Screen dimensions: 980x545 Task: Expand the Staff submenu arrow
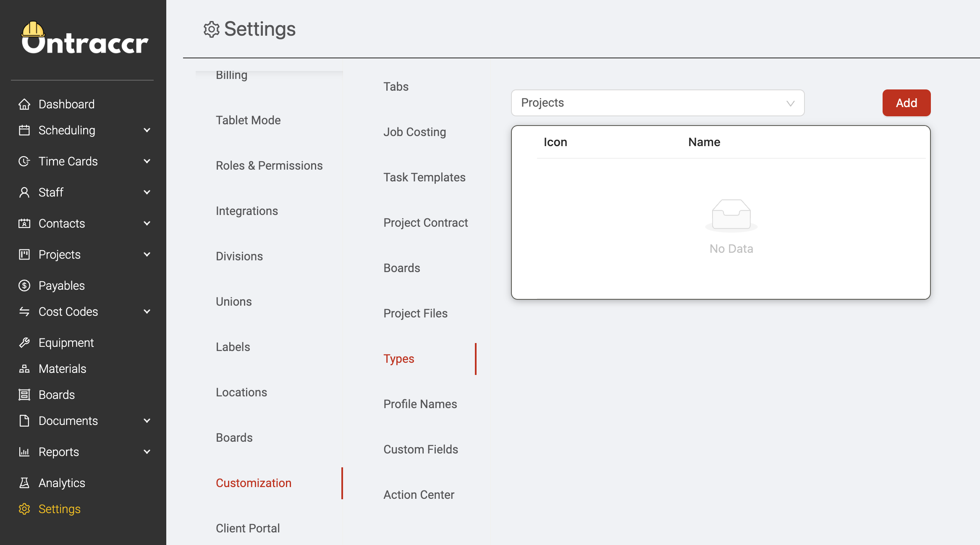coord(147,192)
